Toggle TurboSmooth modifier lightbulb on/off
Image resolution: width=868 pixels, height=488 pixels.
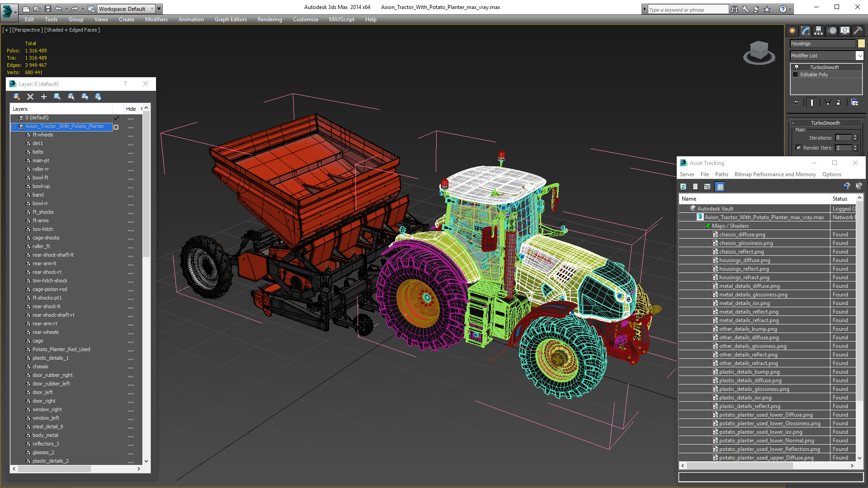point(797,67)
